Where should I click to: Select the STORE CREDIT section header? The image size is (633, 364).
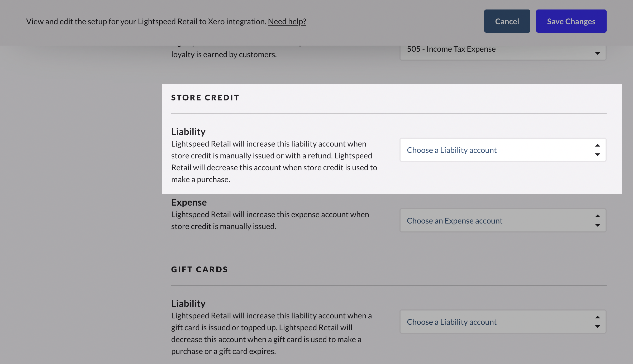(x=205, y=98)
